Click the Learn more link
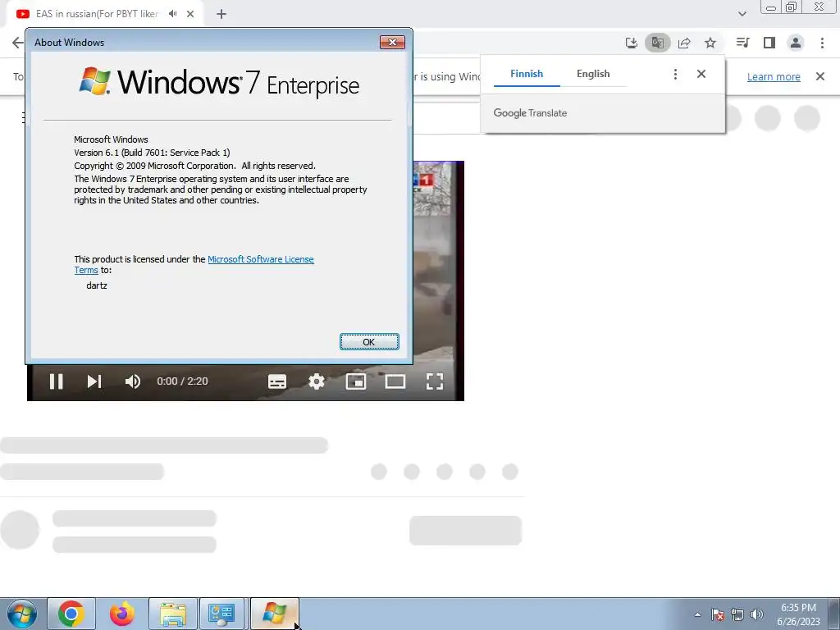Screen dimensions: 840x630 (774, 76)
